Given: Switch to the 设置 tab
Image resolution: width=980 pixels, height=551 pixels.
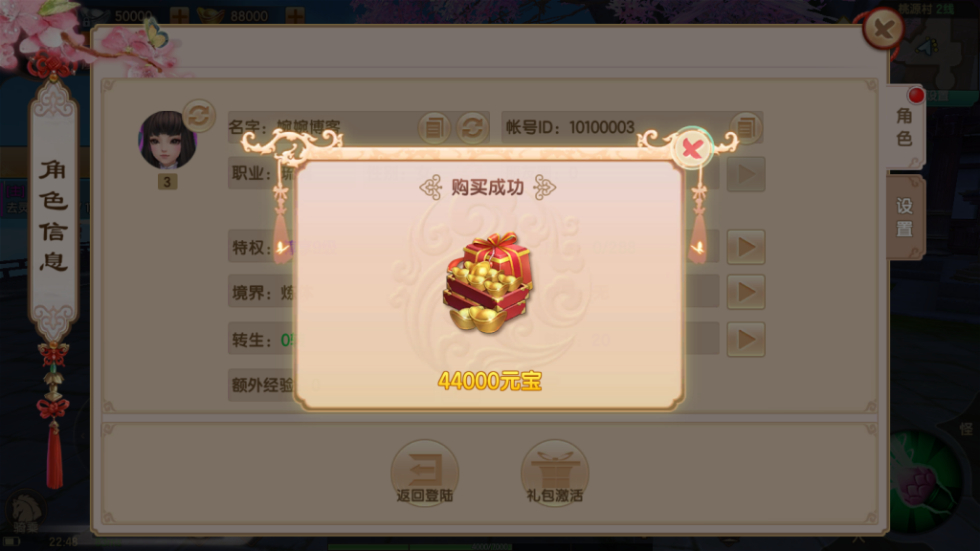Looking at the screenshot, I should coord(904,217).
